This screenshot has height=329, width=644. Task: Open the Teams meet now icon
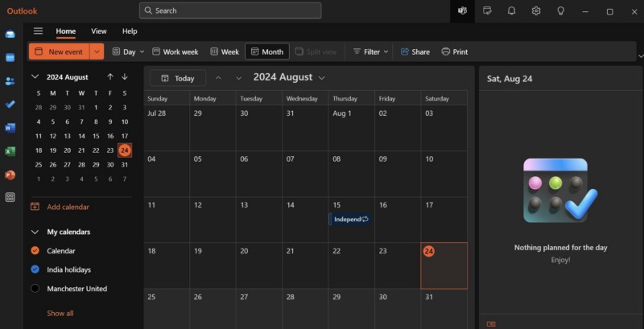[x=462, y=11]
